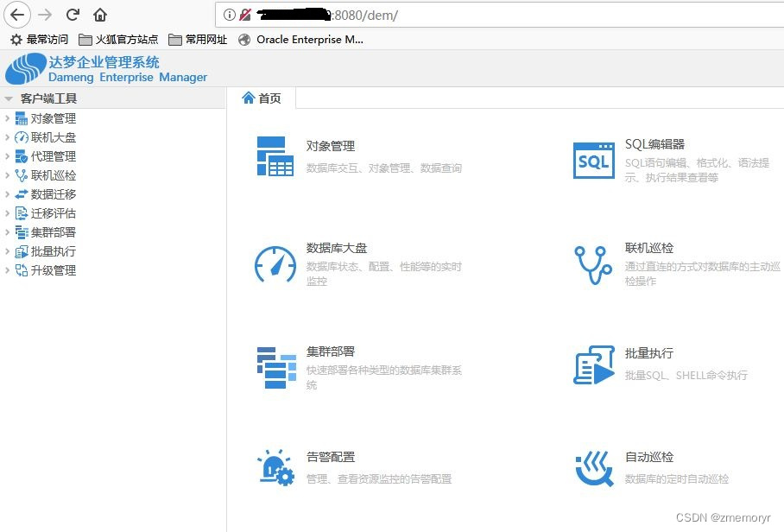The width and height of the screenshot is (784, 532).
Task: Click the 数据库大盘 title on the homepage
Action: click(x=337, y=248)
